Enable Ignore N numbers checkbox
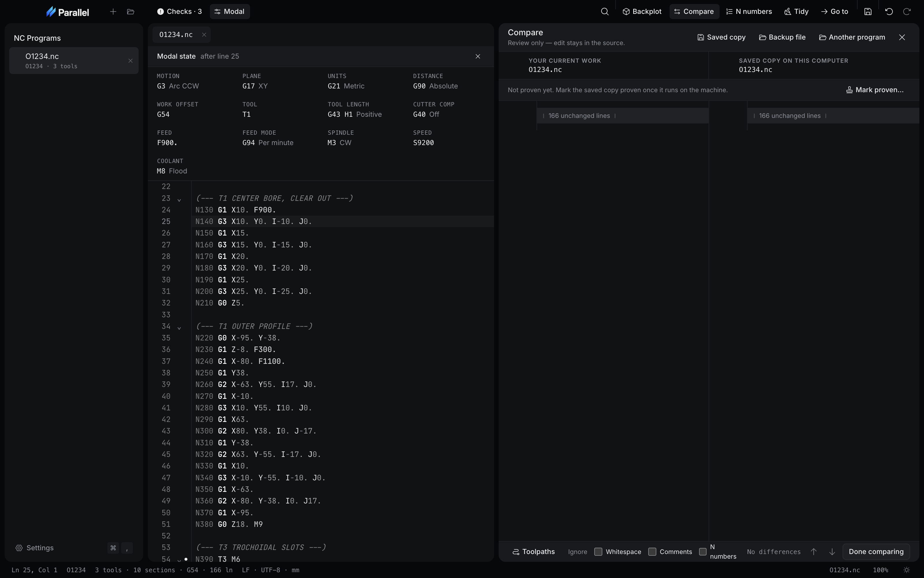 [x=703, y=552]
